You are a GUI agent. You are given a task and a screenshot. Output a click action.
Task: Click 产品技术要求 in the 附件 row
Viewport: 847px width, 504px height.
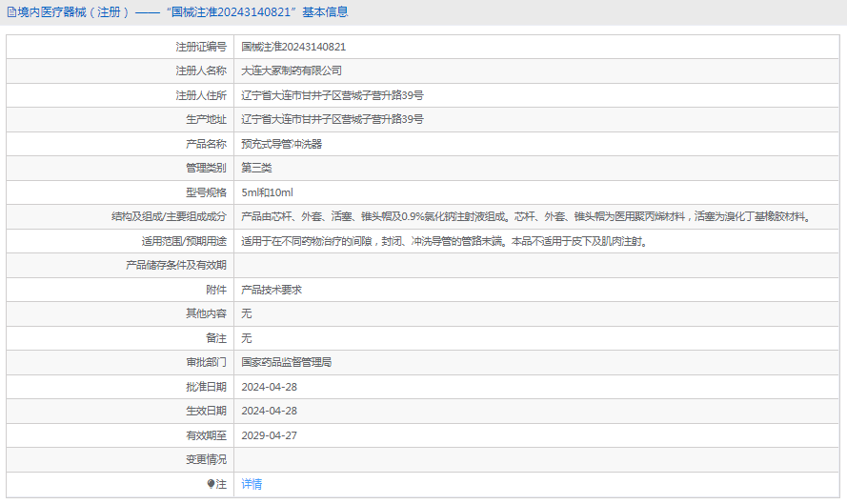click(272, 290)
